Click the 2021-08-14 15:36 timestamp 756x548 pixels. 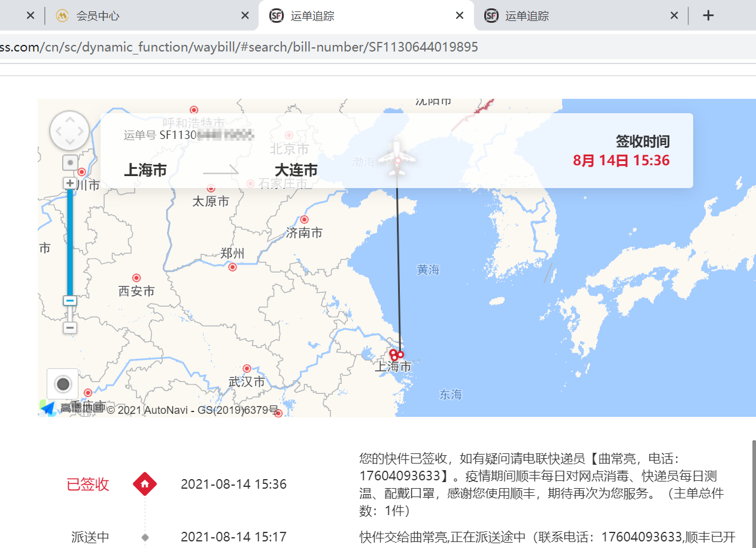pyautogui.click(x=233, y=485)
